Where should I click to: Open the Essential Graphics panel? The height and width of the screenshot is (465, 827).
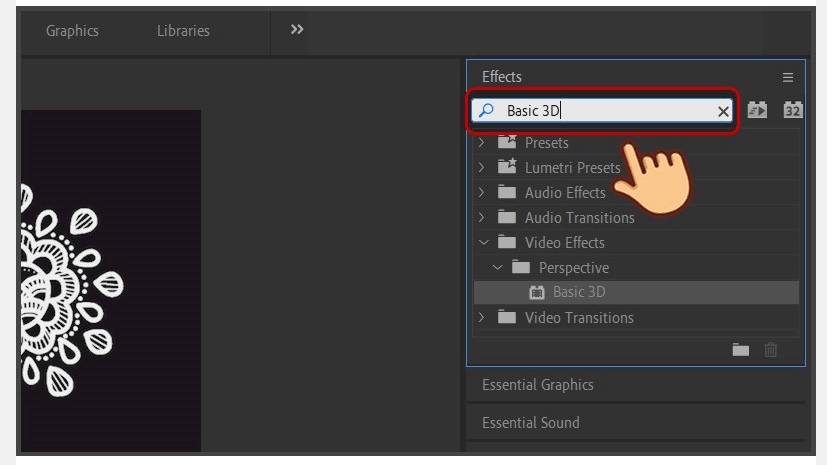click(x=537, y=385)
